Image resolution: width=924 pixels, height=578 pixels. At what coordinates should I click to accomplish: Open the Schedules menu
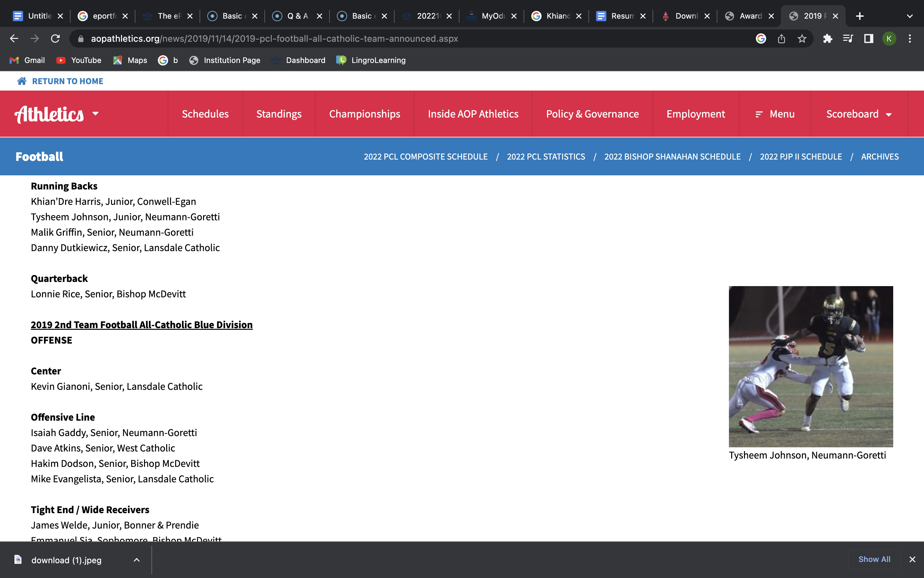pos(205,114)
